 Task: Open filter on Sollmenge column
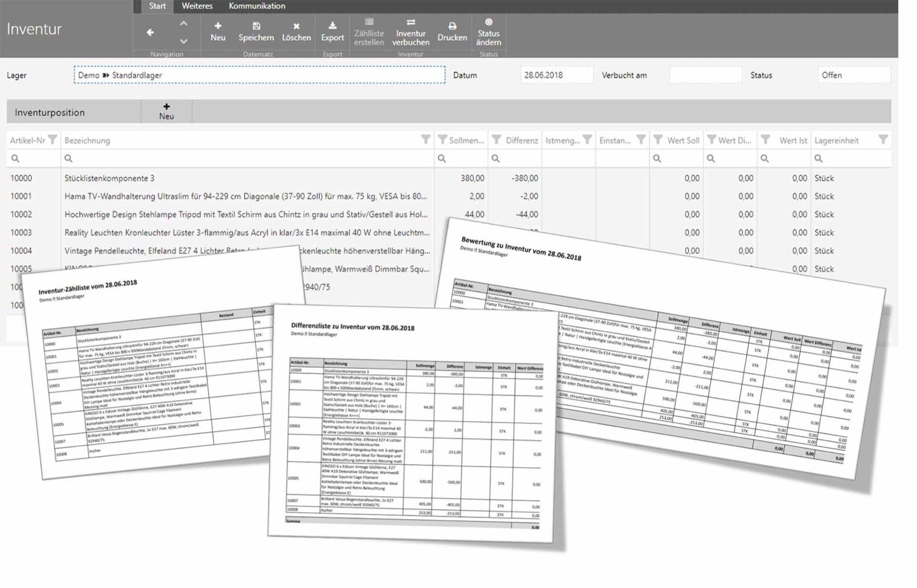coord(442,140)
